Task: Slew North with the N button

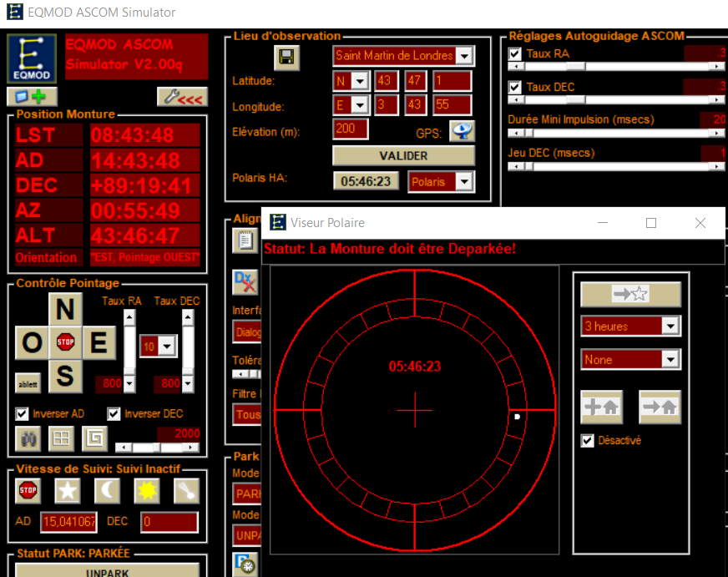Action: coord(65,309)
